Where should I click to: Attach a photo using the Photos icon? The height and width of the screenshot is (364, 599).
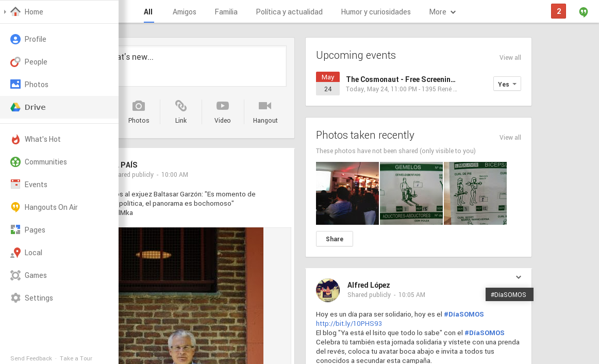pos(138,111)
